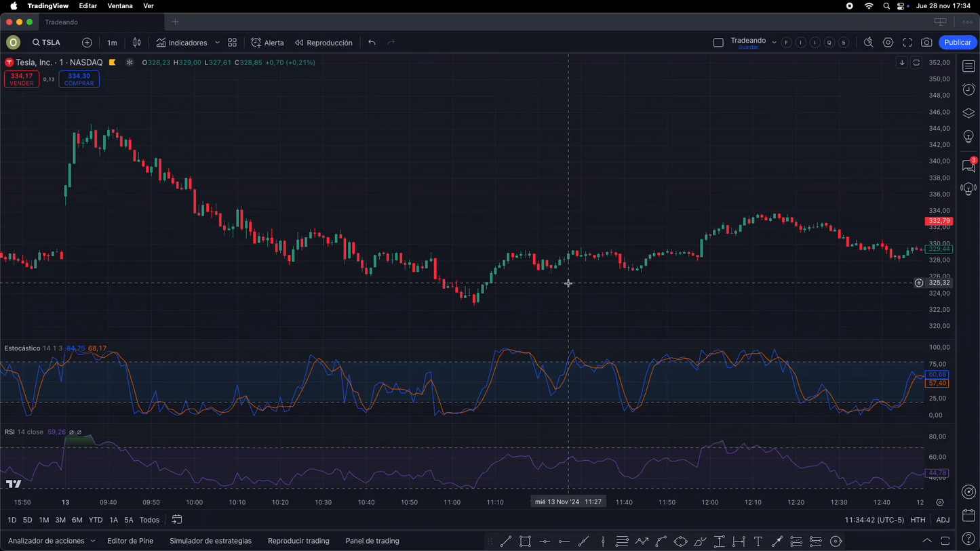
Task: Open the candlestick chart type selector
Action: (x=137, y=43)
